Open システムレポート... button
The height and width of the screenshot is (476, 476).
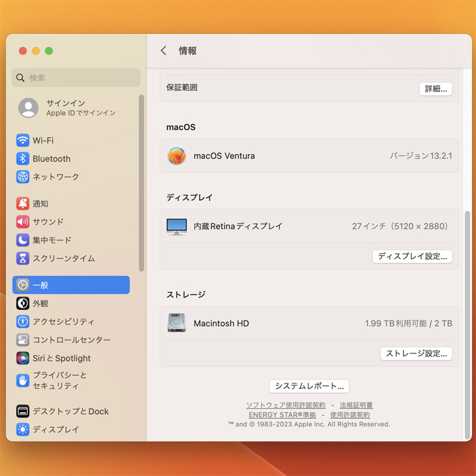click(309, 386)
